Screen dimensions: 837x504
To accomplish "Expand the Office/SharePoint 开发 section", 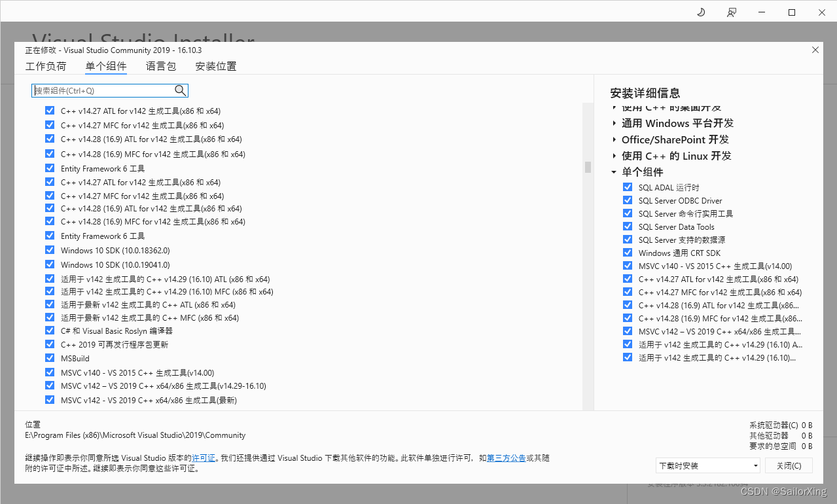I will coord(614,139).
